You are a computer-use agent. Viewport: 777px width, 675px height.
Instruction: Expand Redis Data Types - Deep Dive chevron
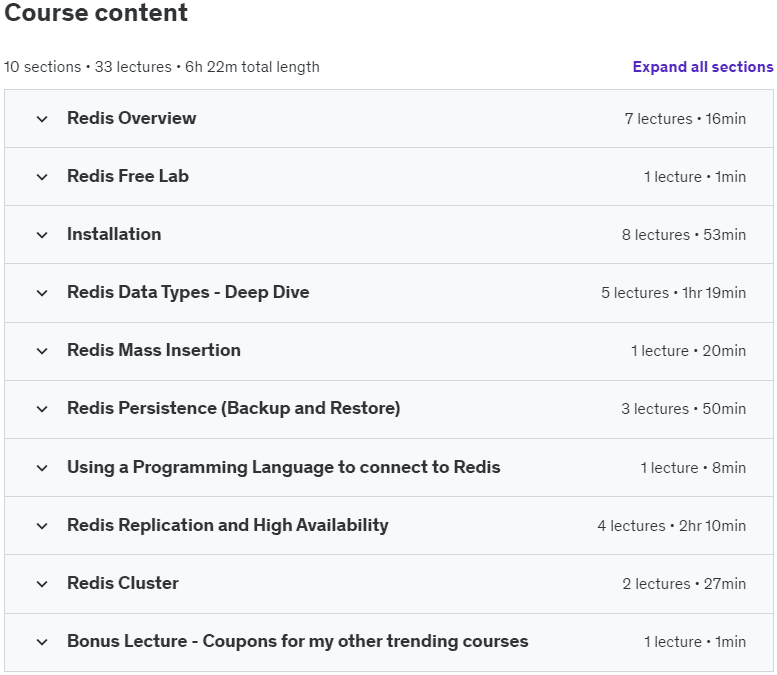click(42, 293)
